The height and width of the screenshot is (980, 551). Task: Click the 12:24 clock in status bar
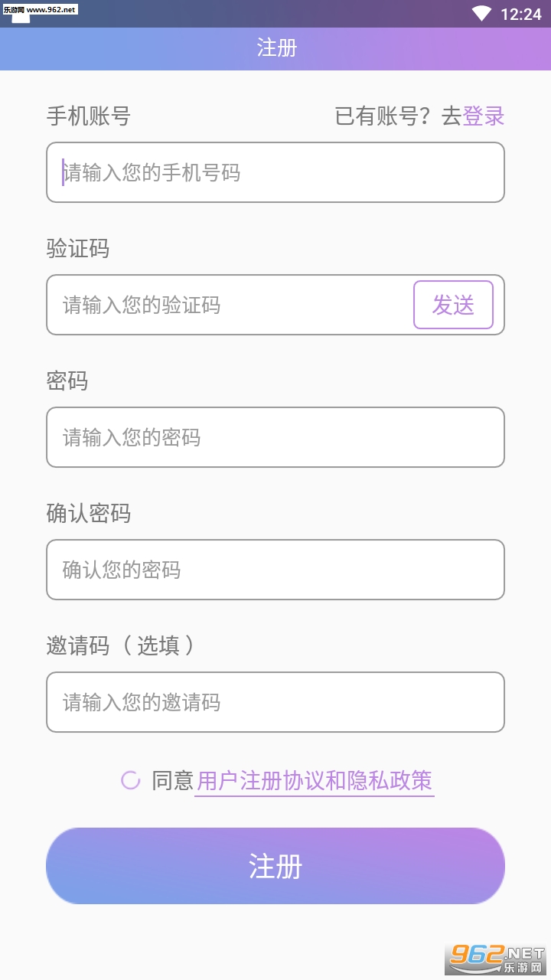[x=520, y=14]
